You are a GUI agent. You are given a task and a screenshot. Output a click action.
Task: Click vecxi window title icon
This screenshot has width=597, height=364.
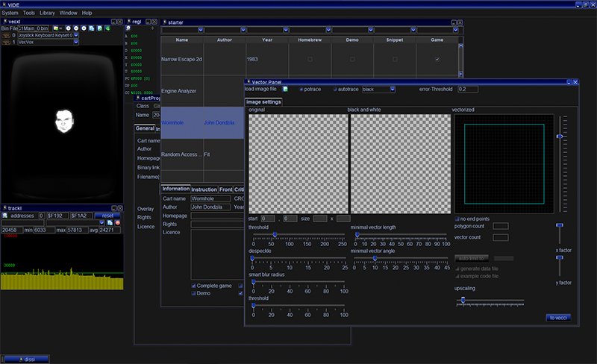click(x=5, y=22)
